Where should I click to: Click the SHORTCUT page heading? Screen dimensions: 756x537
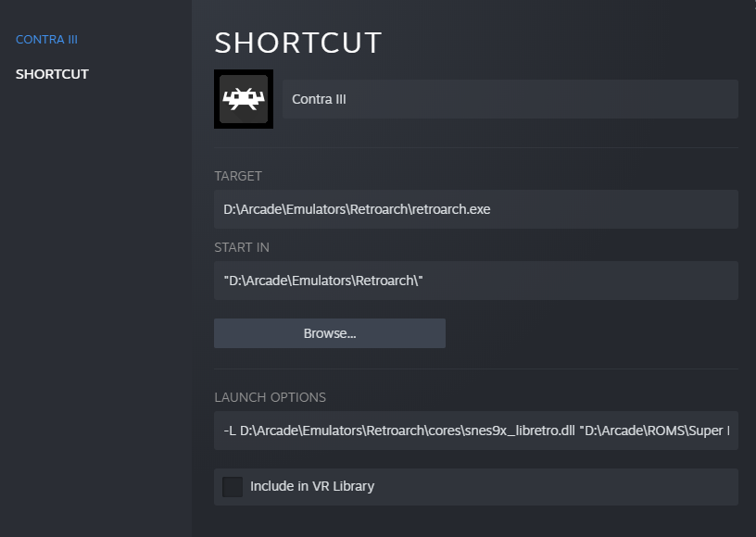click(298, 43)
